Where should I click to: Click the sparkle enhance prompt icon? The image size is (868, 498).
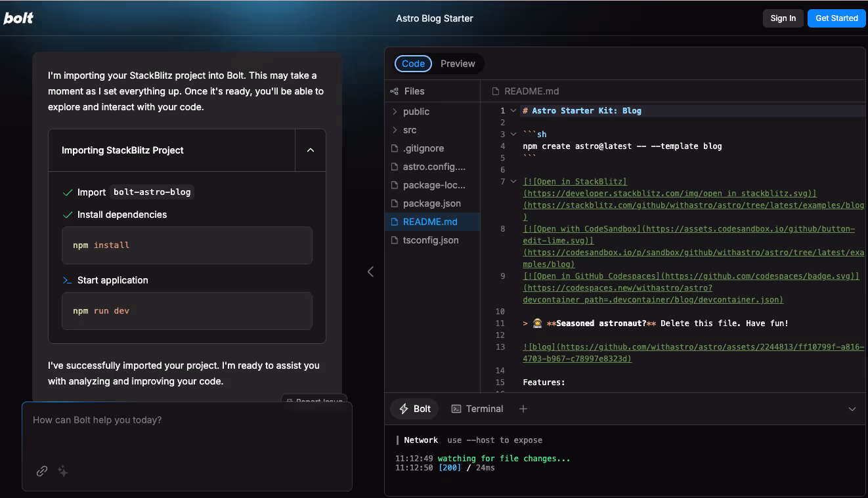coord(63,471)
